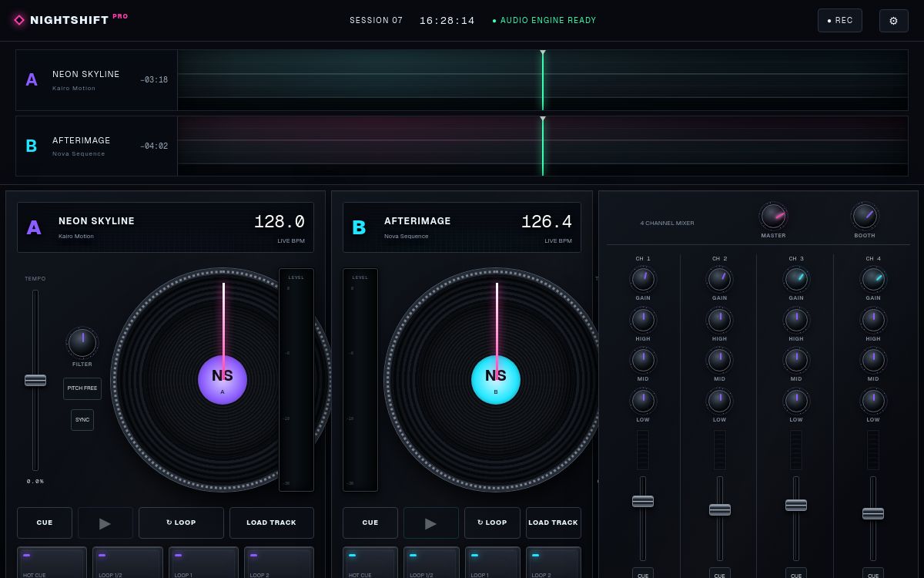Click the CH 2 LOW EQ knob
The width and height of the screenshot is (924, 578).
pyautogui.click(x=719, y=401)
